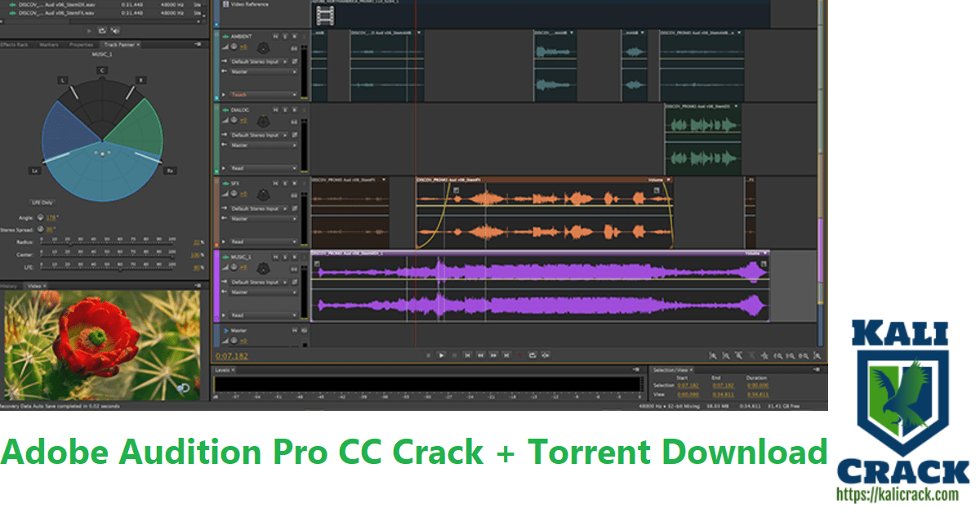Image resolution: width=980 pixels, height=513 pixels.
Task: Click the Rewind button in the transport bar
Action: pos(480,355)
